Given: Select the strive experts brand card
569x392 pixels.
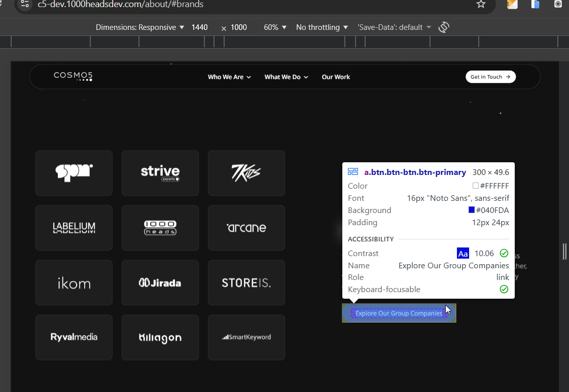Looking at the screenshot, I should 160,173.
